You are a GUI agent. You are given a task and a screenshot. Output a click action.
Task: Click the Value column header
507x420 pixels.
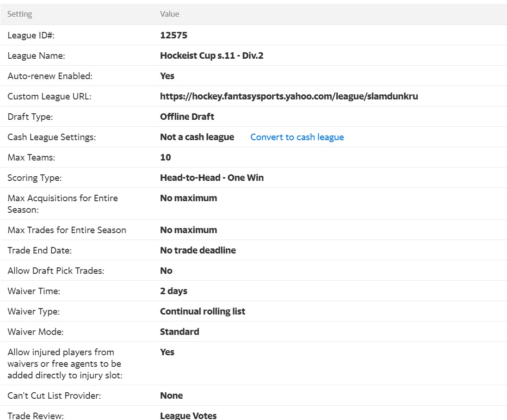tap(169, 14)
